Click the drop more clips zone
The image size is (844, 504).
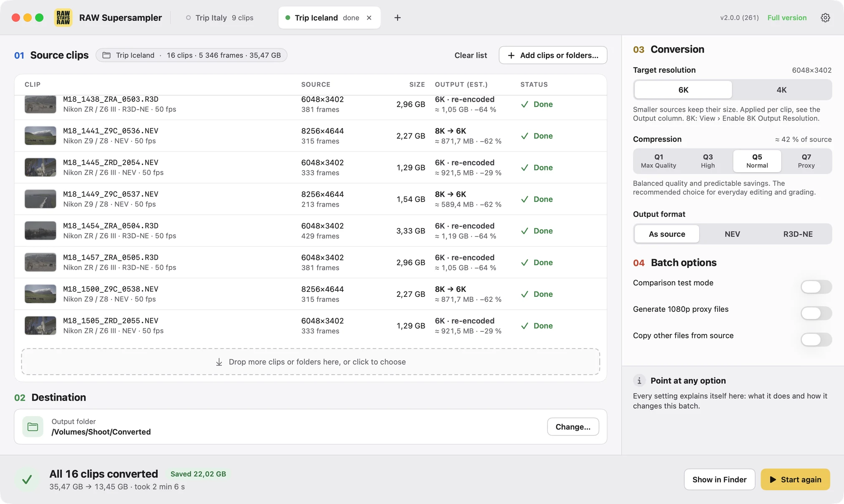click(x=311, y=362)
